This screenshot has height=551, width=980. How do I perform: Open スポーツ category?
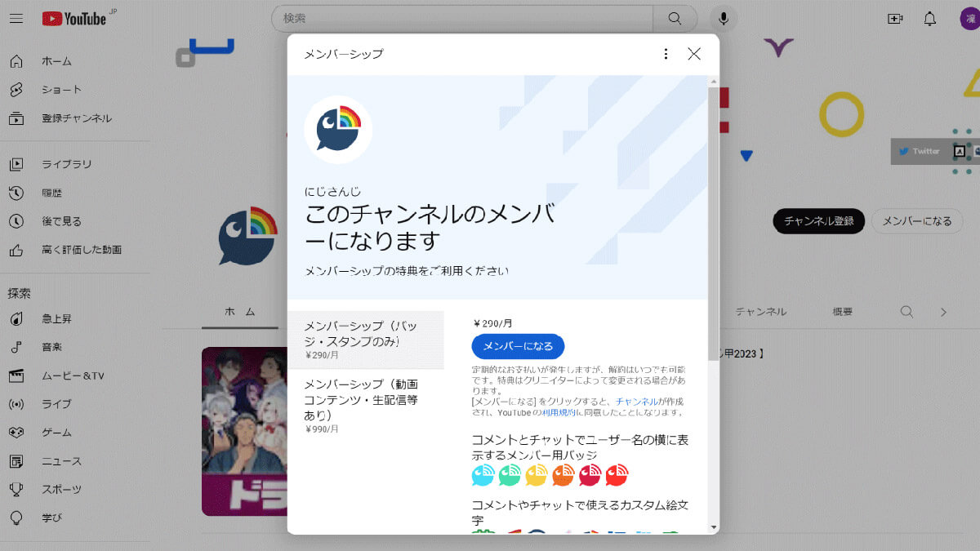click(61, 490)
